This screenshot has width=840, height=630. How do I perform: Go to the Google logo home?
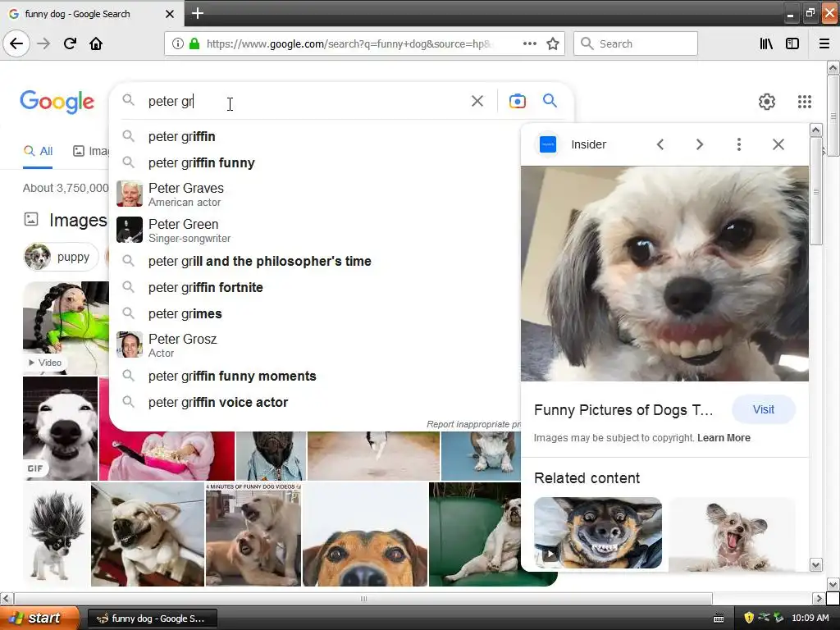click(57, 101)
